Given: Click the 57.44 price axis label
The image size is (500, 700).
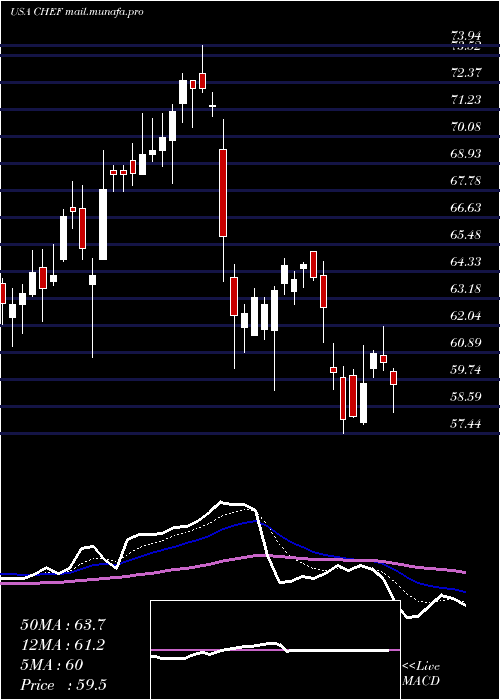Looking at the screenshot, I should tap(466, 424).
